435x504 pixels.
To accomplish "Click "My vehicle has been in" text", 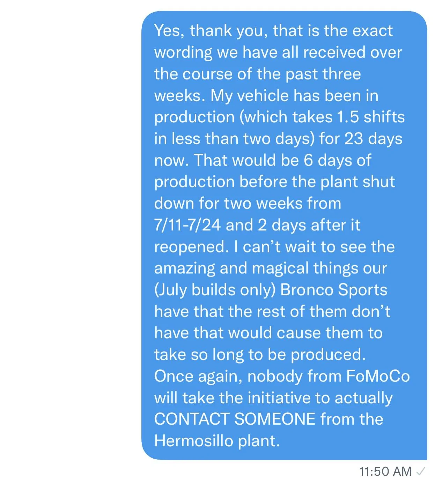I will pyautogui.click(x=294, y=96).
